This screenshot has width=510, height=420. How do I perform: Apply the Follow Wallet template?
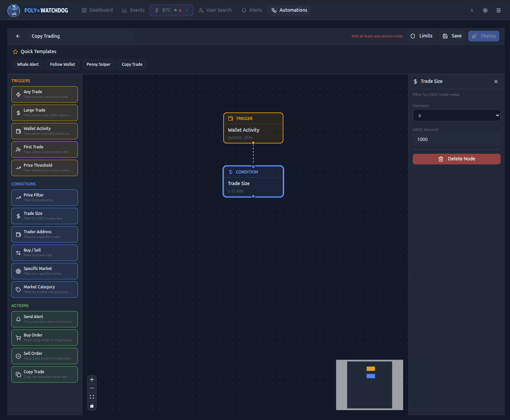[x=62, y=64]
